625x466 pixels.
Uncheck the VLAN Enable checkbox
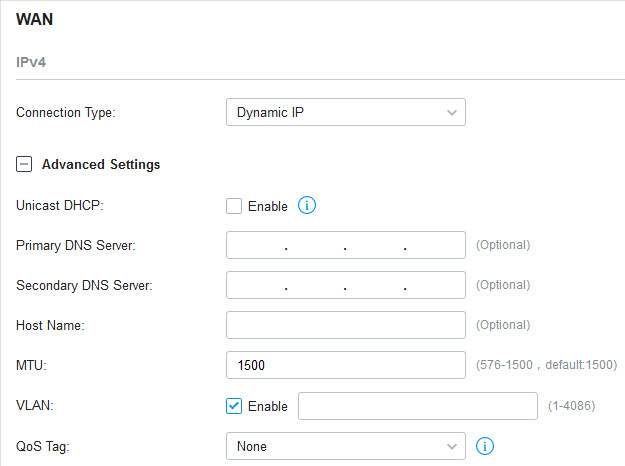point(234,406)
